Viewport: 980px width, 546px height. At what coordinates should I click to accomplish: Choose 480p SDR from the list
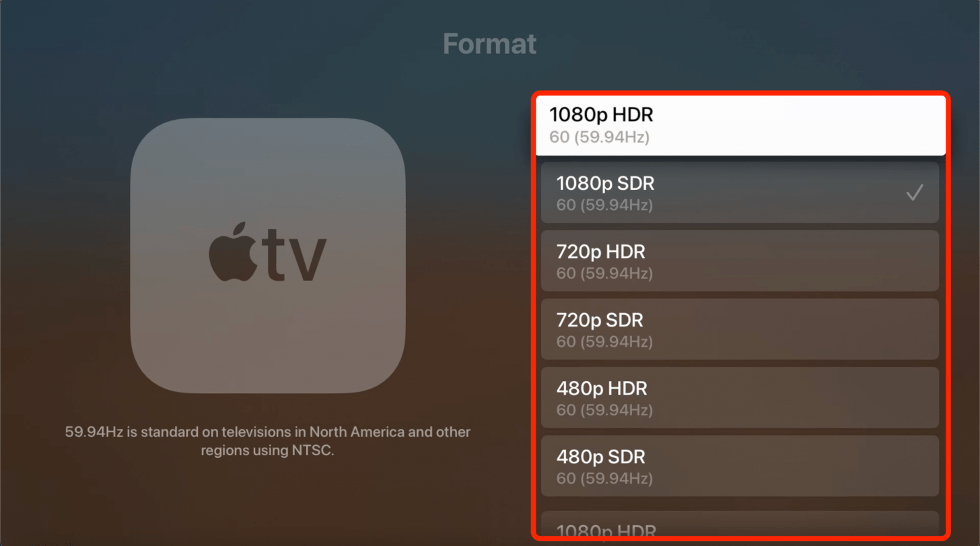740,466
